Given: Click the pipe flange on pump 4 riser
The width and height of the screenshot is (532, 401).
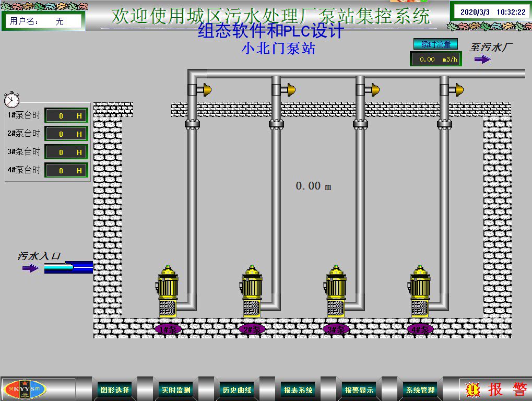Looking at the screenshot, I should [x=444, y=124].
